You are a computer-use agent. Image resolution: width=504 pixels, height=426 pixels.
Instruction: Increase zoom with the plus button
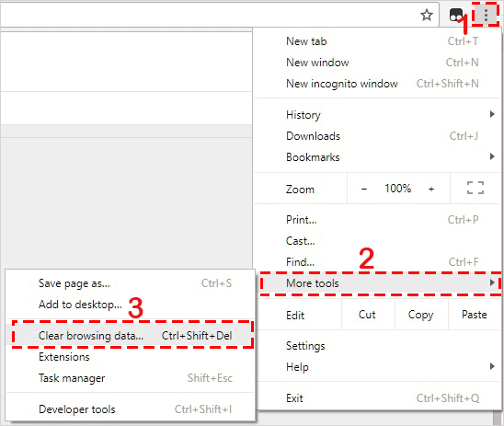[431, 189]
